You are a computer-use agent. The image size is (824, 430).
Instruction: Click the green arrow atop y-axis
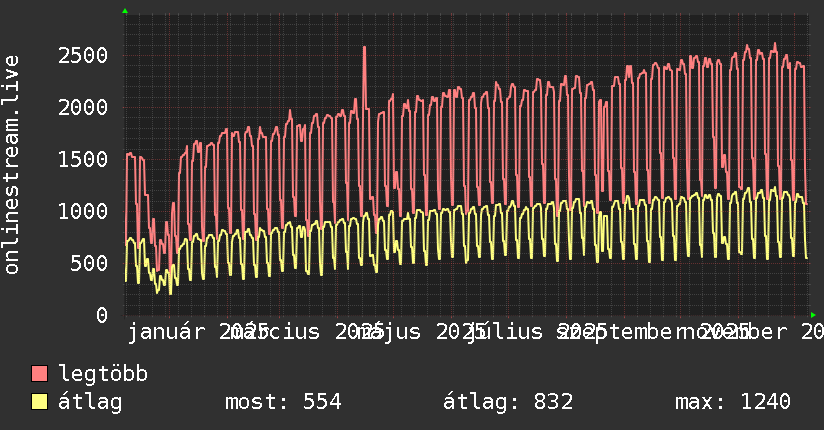pyautogui.click(x=125, y=11)
